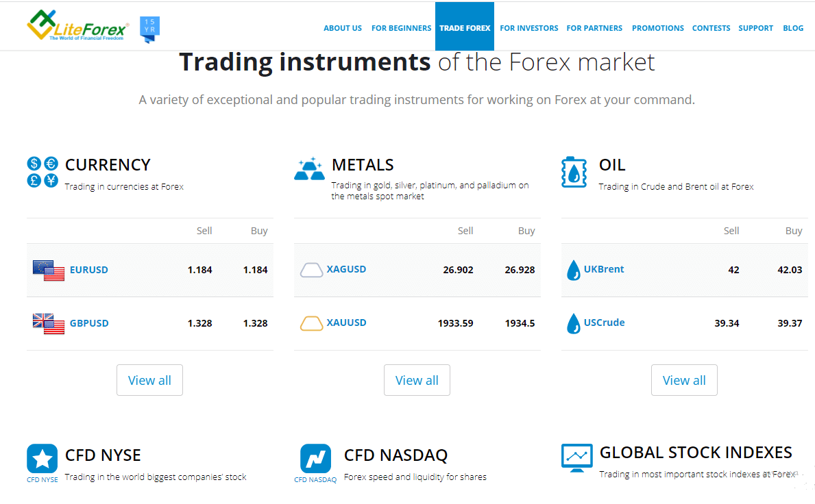View all currency instruments

(x=149, y=380)
